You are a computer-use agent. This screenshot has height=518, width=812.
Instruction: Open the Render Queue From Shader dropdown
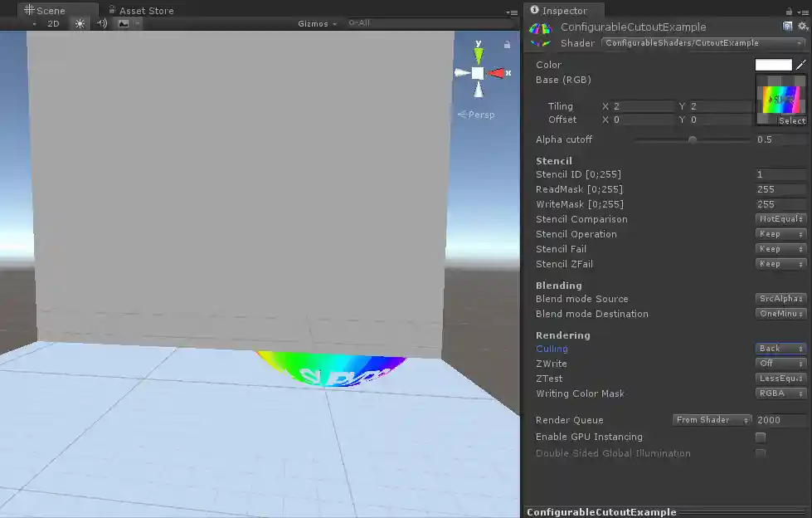[x=711, y=420]
